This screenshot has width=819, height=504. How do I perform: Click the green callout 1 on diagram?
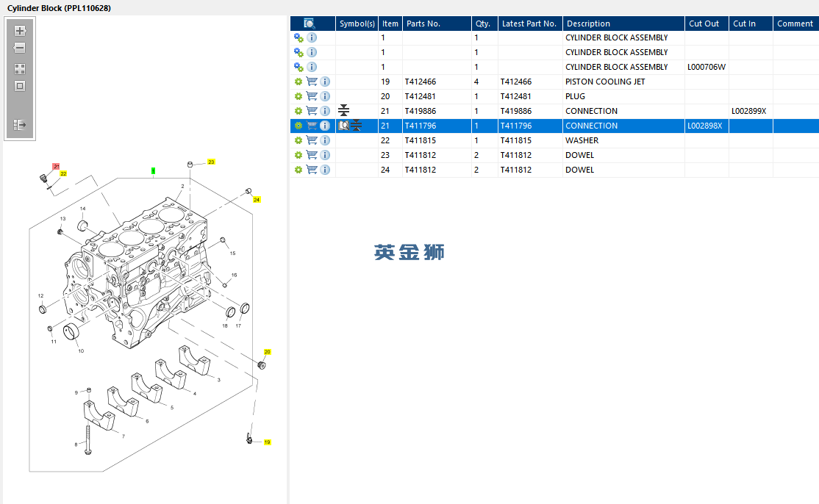click(153, 170)
